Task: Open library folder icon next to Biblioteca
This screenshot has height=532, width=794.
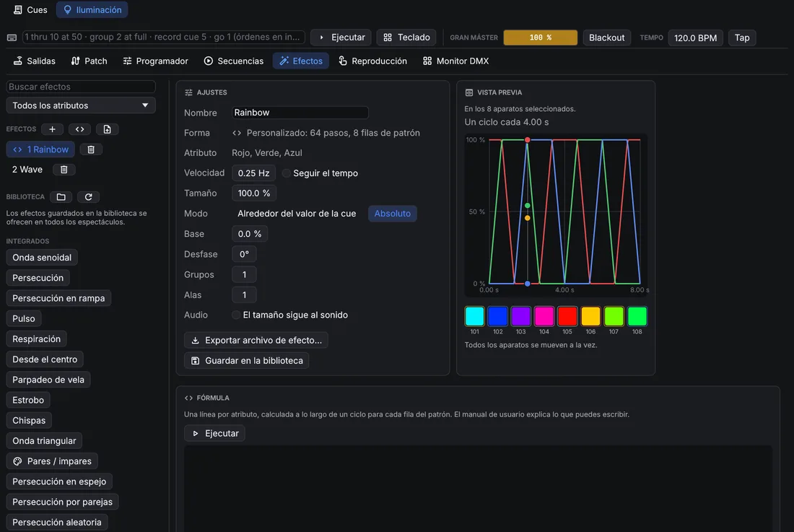Action: (61, 197)
